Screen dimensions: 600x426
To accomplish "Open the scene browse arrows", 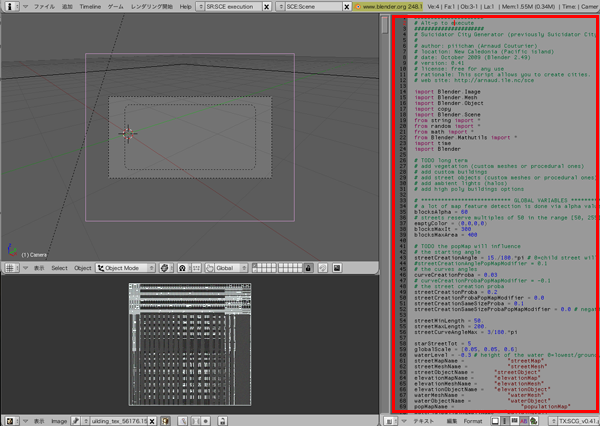I will (280, 7).
